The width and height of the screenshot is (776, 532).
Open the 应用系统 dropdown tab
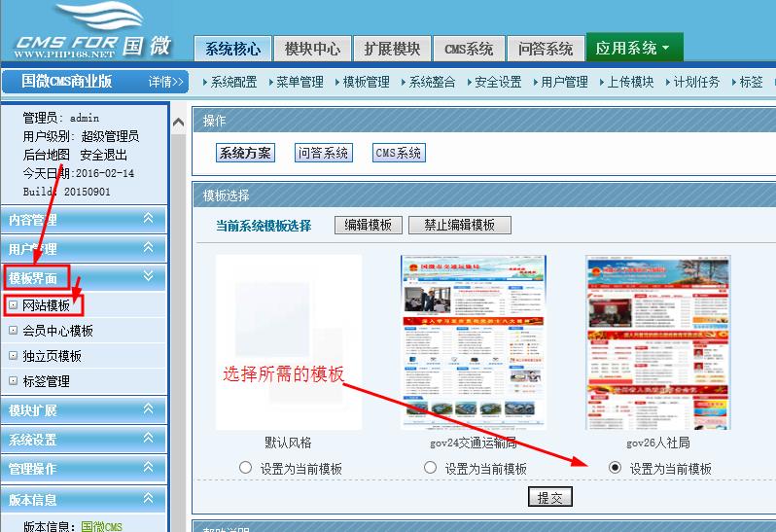click(633, 48)
